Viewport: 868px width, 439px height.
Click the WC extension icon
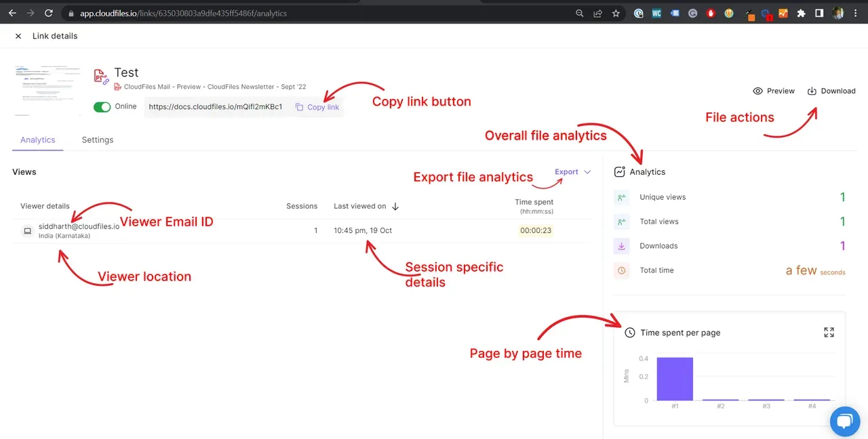coord(656,13)
